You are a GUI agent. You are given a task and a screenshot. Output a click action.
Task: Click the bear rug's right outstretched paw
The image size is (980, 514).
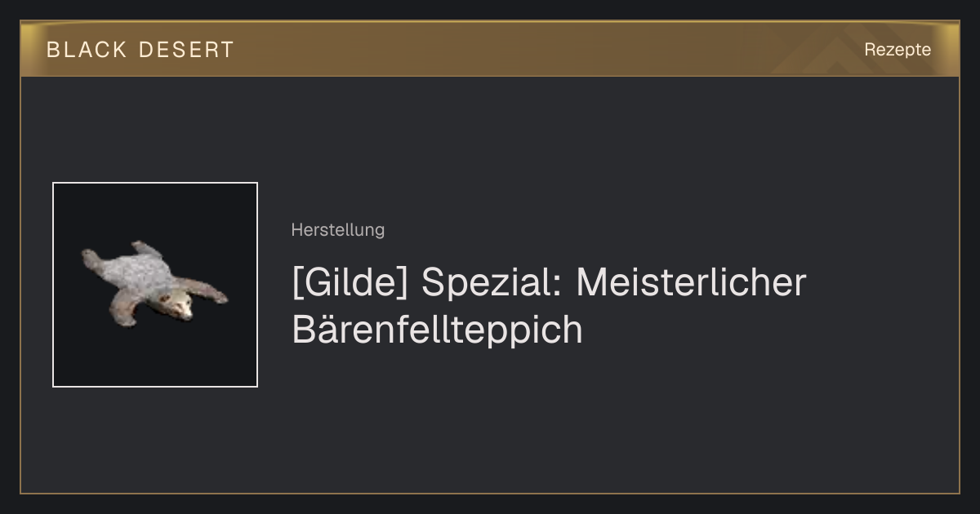click(216, 294)
